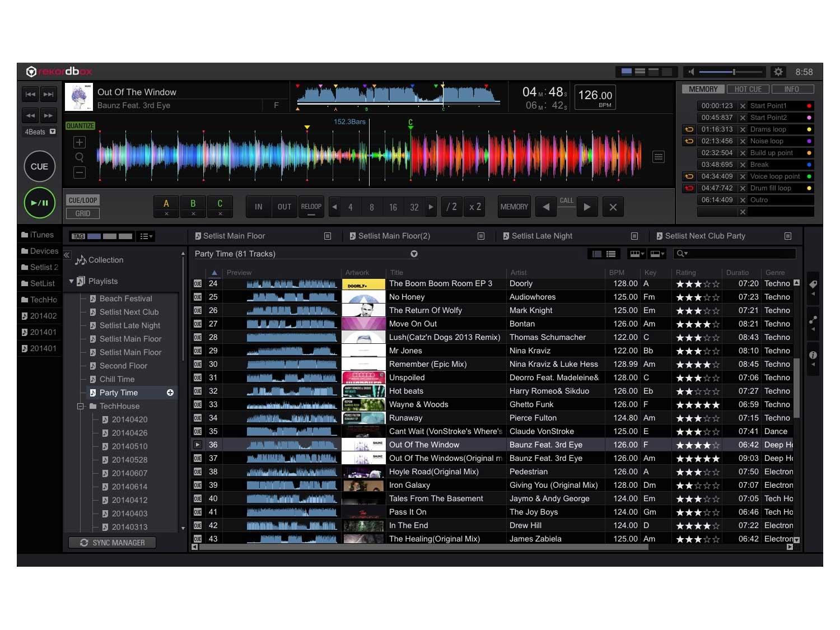Screen dimensions: 840x630
Task: Click the MEMORY cue button
Action: [514, 207]
